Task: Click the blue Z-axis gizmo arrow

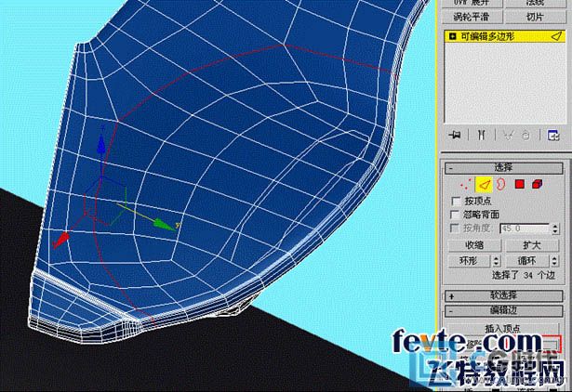Action: pos(101,145)
